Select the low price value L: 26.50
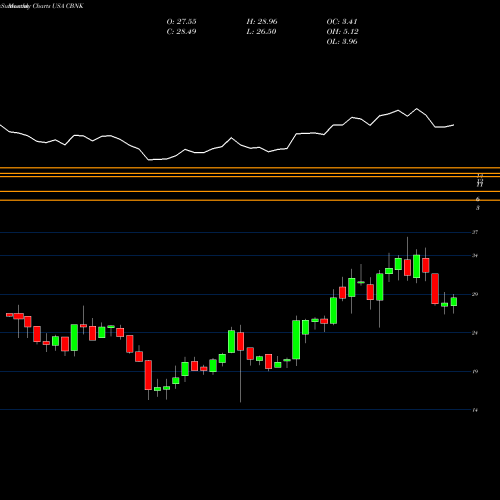 click(262, 32)
